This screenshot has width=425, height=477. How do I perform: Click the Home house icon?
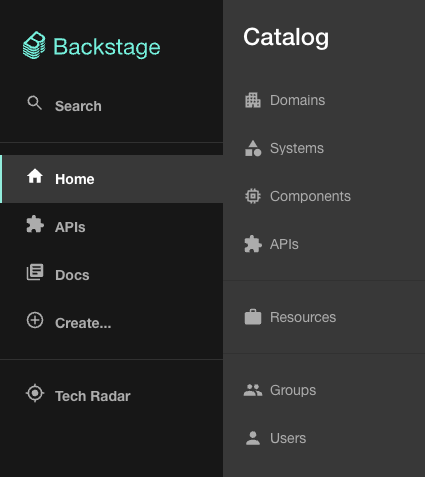click(x=35, y=176)
